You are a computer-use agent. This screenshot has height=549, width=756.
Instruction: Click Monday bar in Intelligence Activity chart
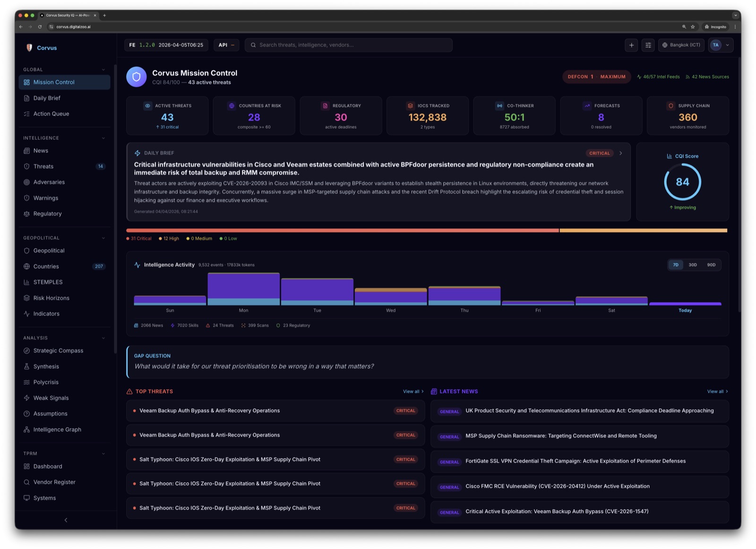[x=244, y=289]
